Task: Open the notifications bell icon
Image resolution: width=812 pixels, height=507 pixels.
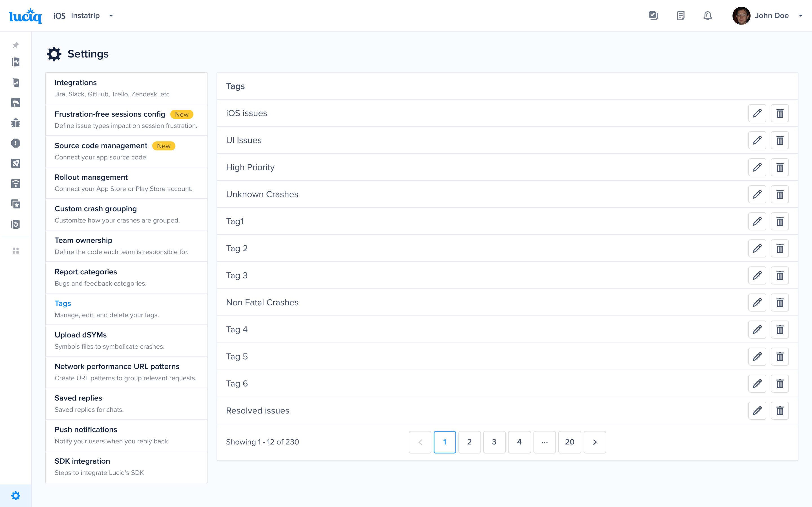Action: [x=707, y=16]
